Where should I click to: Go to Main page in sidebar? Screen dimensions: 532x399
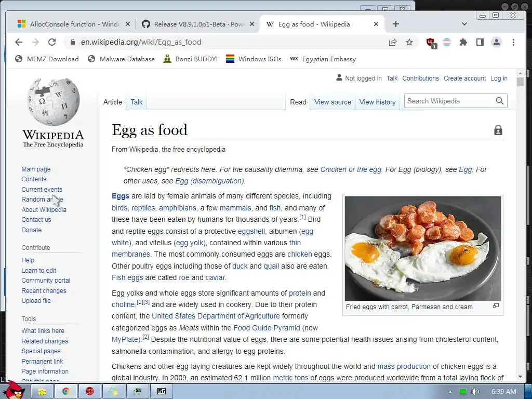pos(36,169)
